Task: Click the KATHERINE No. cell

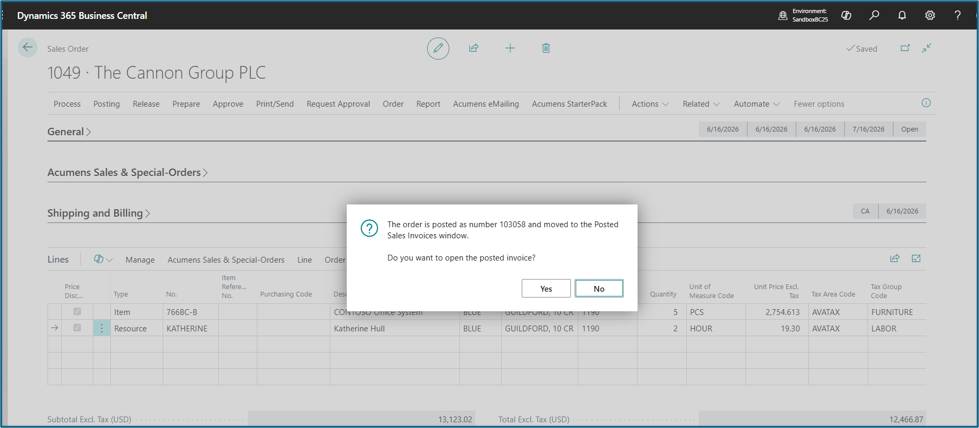Action: [190, 328]
